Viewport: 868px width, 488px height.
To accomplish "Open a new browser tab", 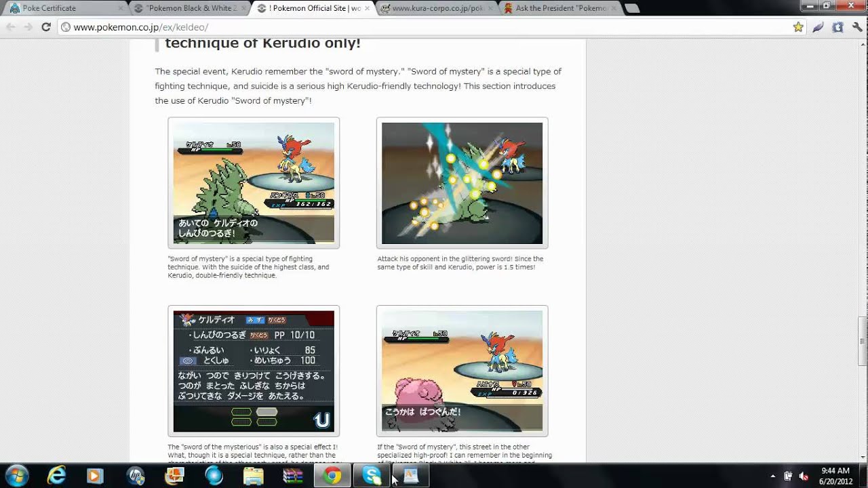I will [632, 9].
